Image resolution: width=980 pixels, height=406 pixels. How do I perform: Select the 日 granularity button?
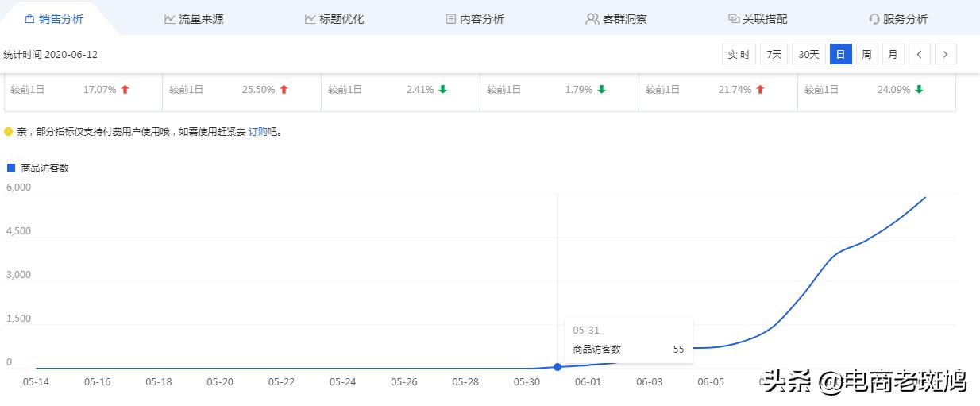840,54
